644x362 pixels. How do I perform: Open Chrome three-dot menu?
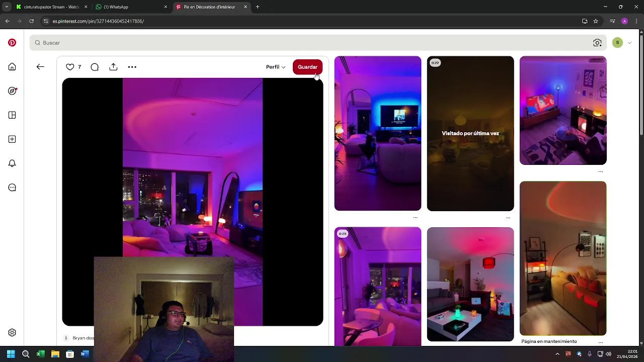tap(636, 21)
